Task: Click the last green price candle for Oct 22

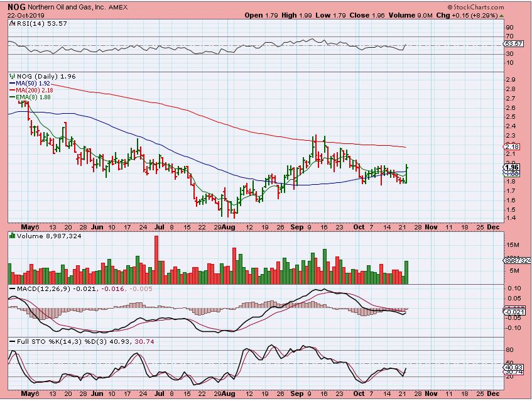Action: pyautogui.click(x=406, y=174)
